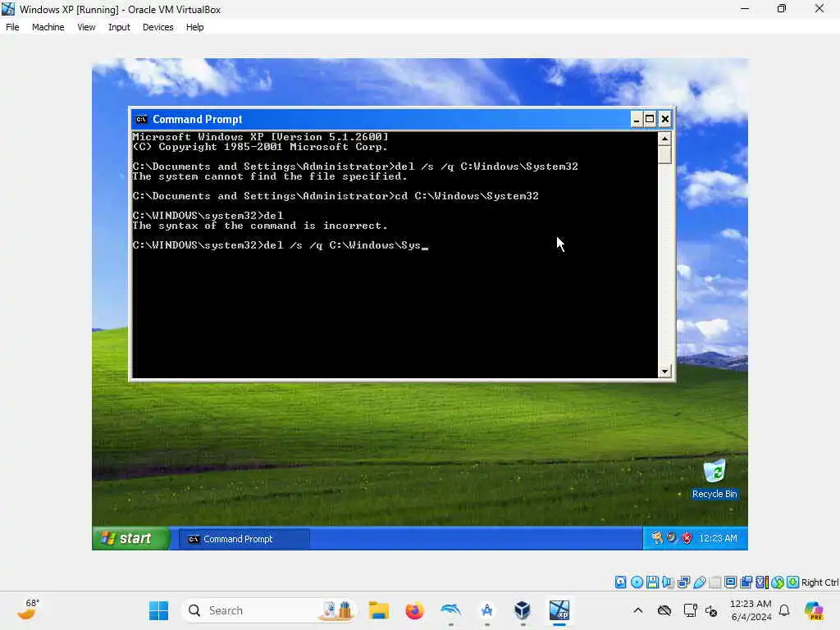
Task: Click the Right Ctrl host key label
Action: click(x=819, y=582)
